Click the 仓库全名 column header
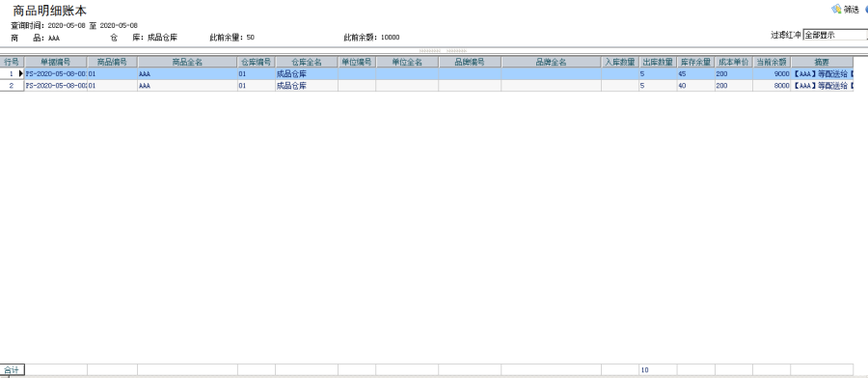 [x=306, y=62]
